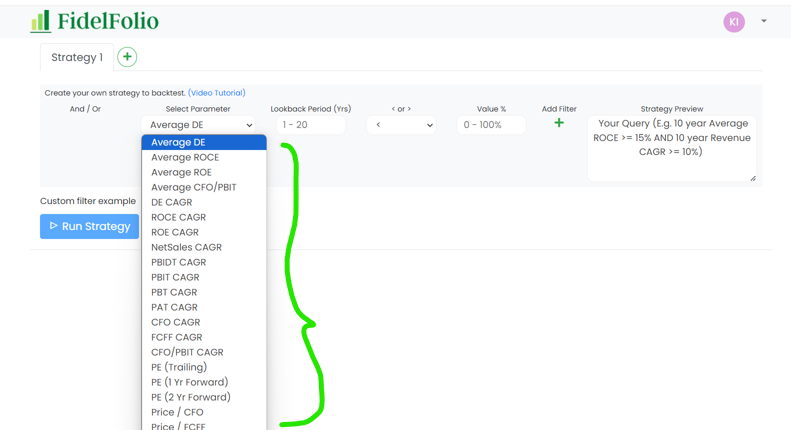
Task: Select PAT CAGR parameter
Action: (174, 307)
